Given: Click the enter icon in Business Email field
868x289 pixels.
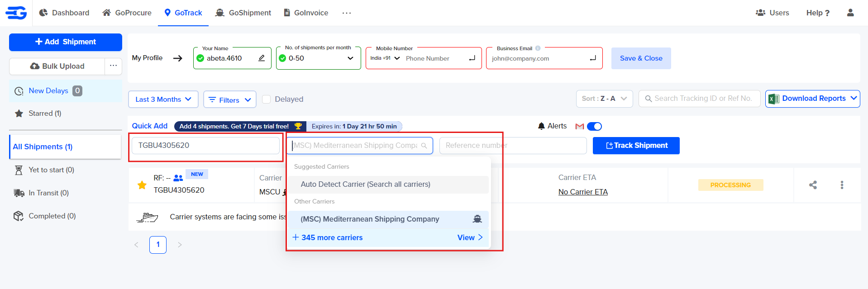Looking at the screenshot, I should tap(593, 58).
